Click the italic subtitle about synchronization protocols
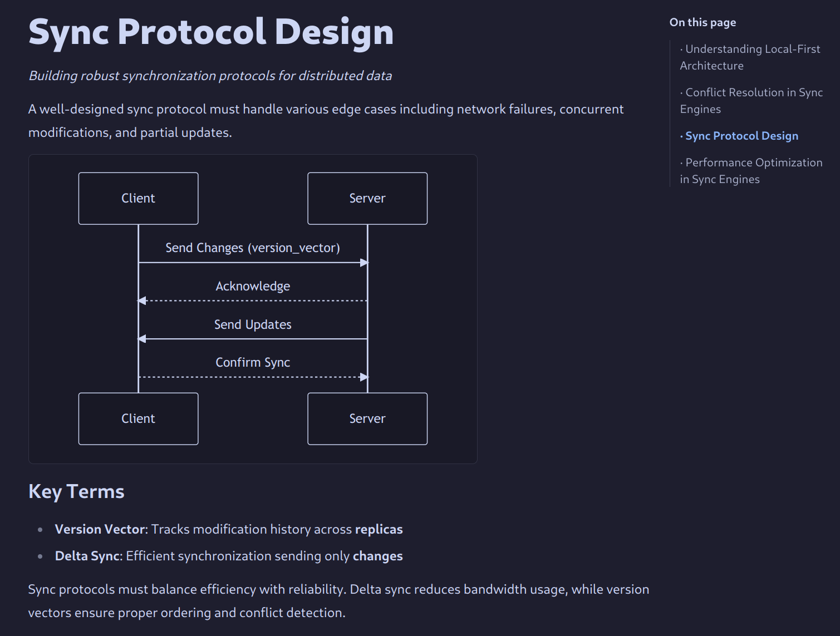The height and width of the screenshot is (636, 840). tap(210, 76)
